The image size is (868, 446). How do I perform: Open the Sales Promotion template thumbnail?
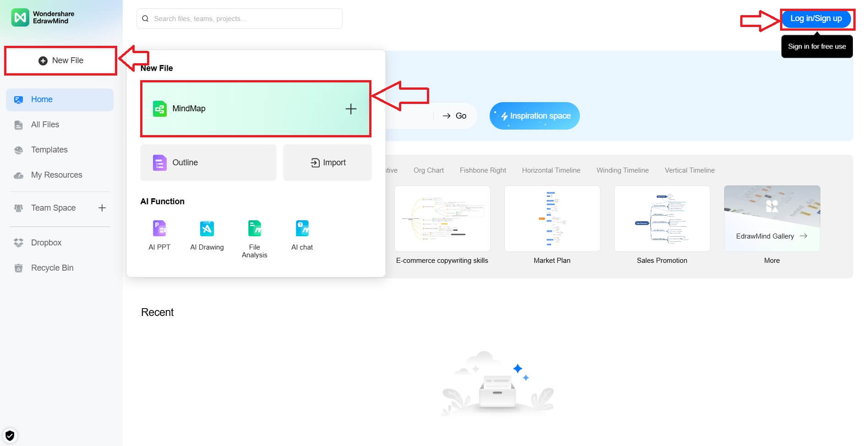click(x=662, y=218)
